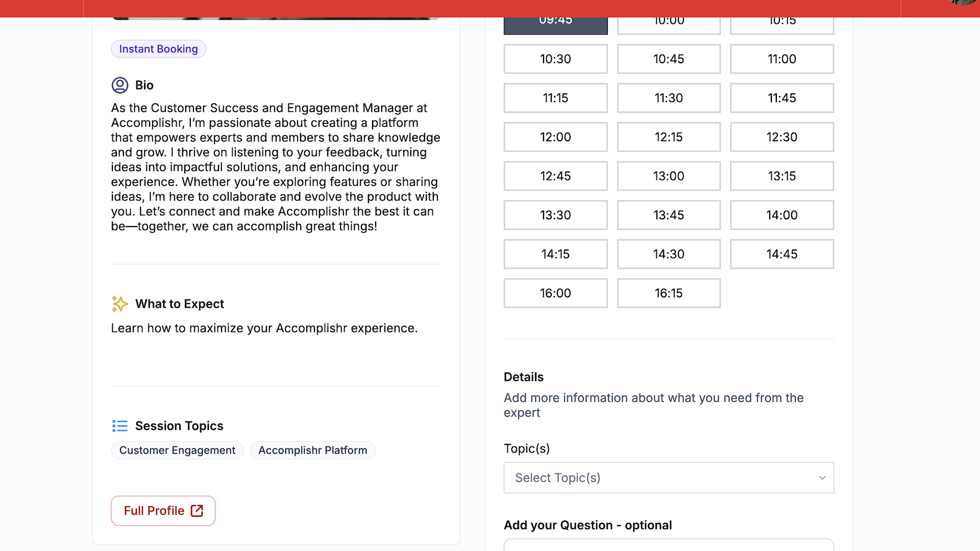Select the 14:15 time slot
Image resolution: width=980 pixels, height=551 pixels.
click(556, 254)
